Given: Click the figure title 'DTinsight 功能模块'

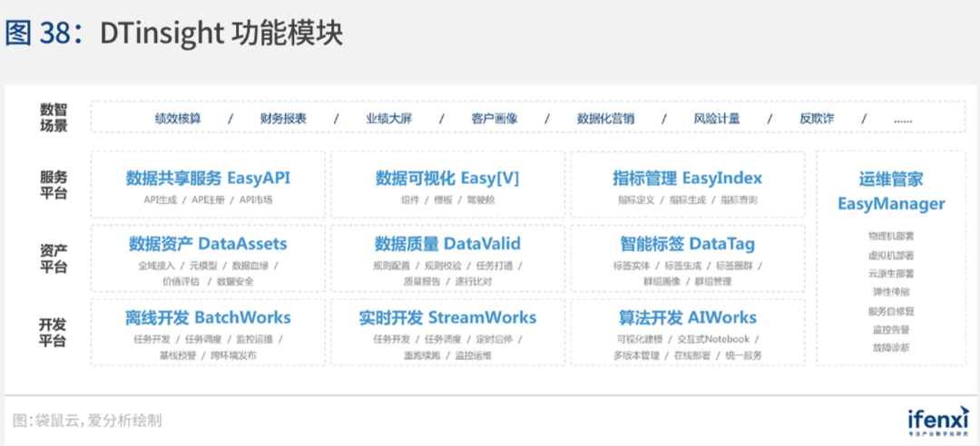Looking at the screenshot, I should 221,34.
